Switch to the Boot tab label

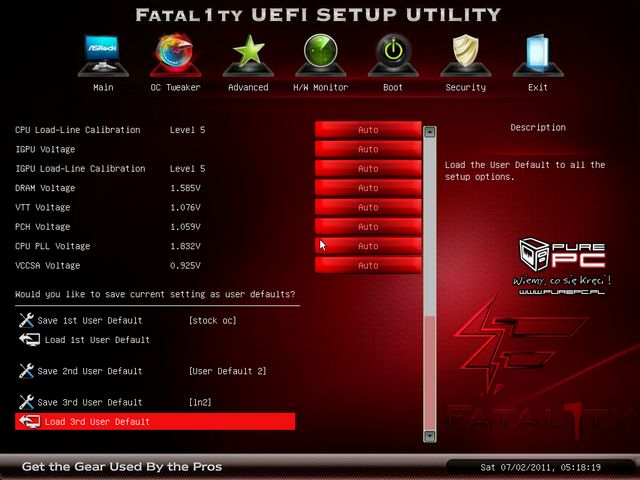click(393, 87)
